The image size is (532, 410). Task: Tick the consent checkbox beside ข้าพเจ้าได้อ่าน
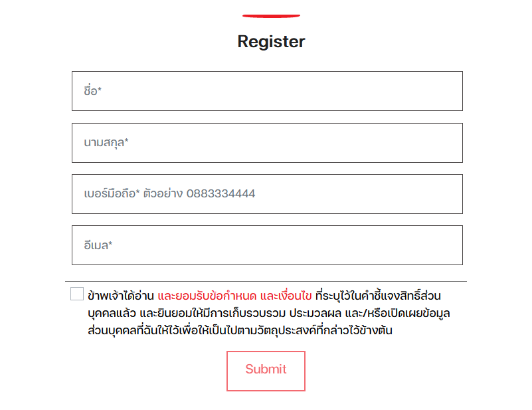click(x=77, y=294)
